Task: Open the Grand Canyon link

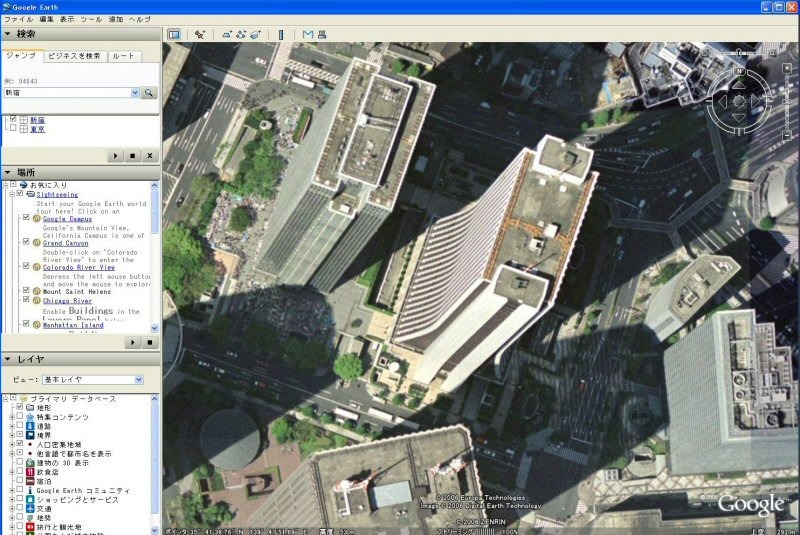Action: (x=65, y=243)
